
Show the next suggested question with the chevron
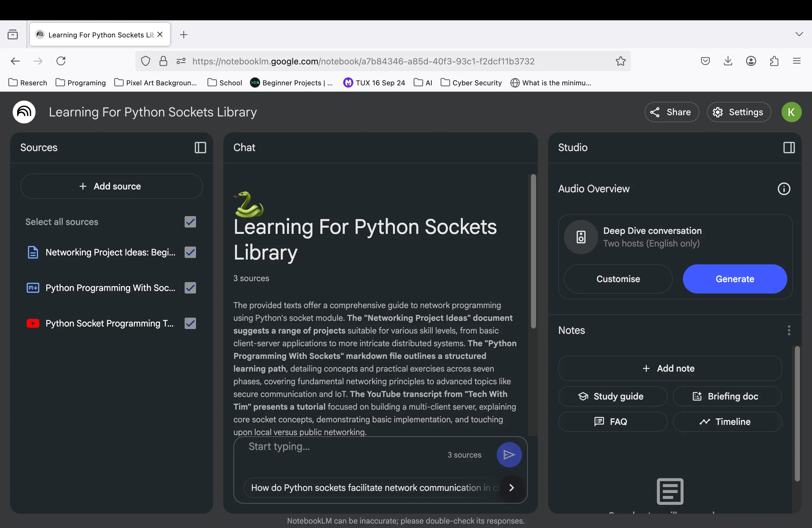pos(511,487)
